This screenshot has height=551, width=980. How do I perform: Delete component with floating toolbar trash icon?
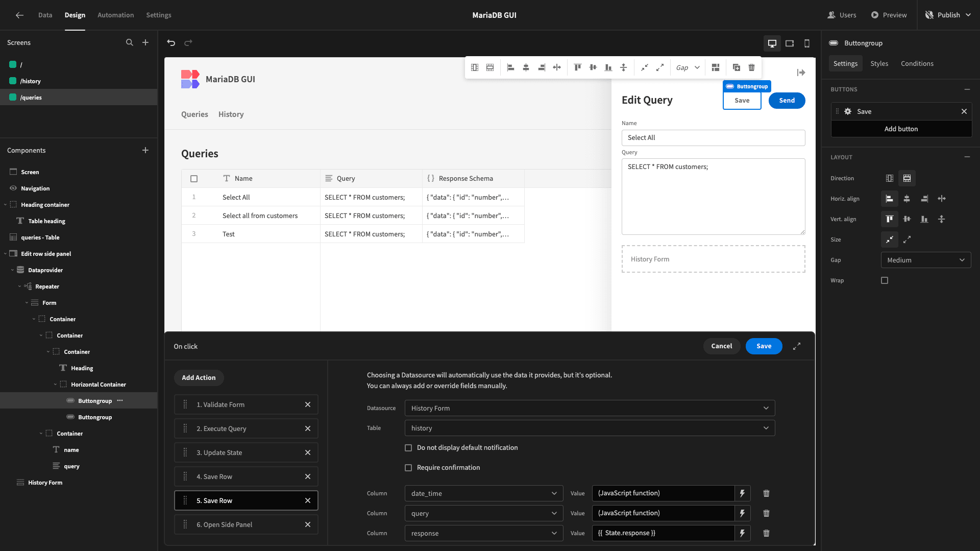pyautogui.click(x=751, y=67)
